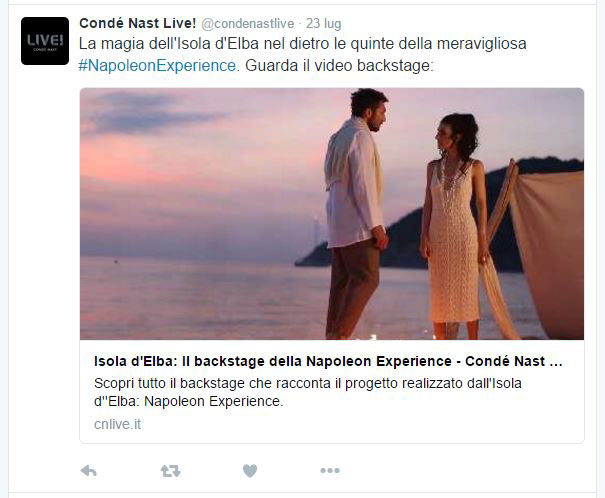Open the more options ellipsis
The image size is (605, 498).
(x=330, y=471)
